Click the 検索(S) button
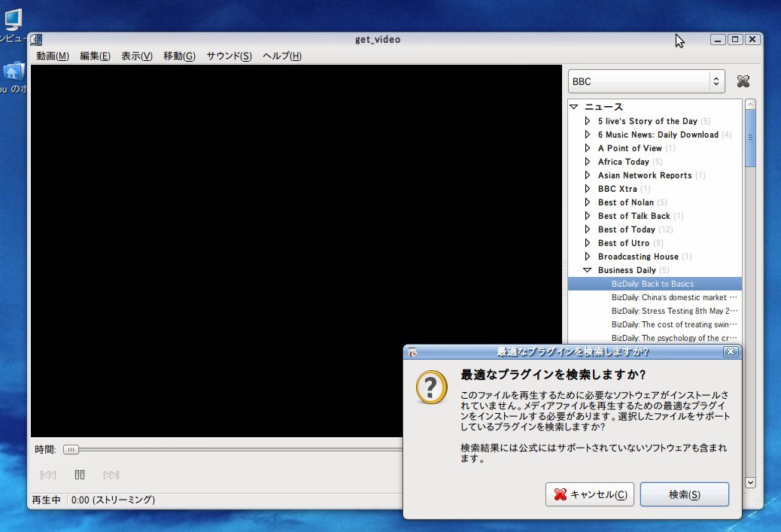Viewport: 781px width, 532px height. pos(685,494)
